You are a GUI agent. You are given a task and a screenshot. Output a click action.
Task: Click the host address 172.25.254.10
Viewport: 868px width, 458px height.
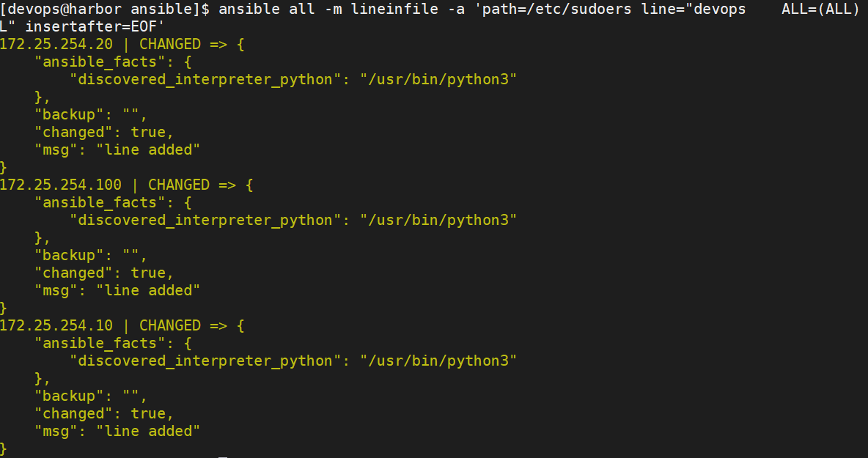coord(56,325)
